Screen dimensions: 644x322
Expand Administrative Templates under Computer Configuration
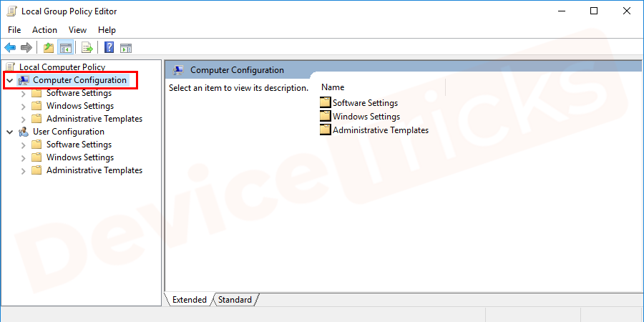pyautogui.click(x=24, y=119)
